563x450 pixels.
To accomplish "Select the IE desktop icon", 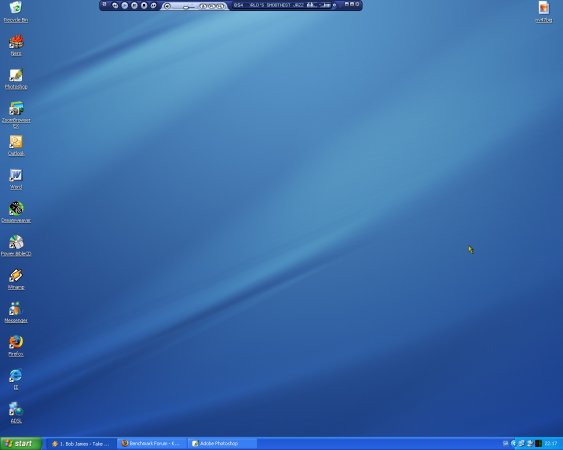I will pos(16,379).
